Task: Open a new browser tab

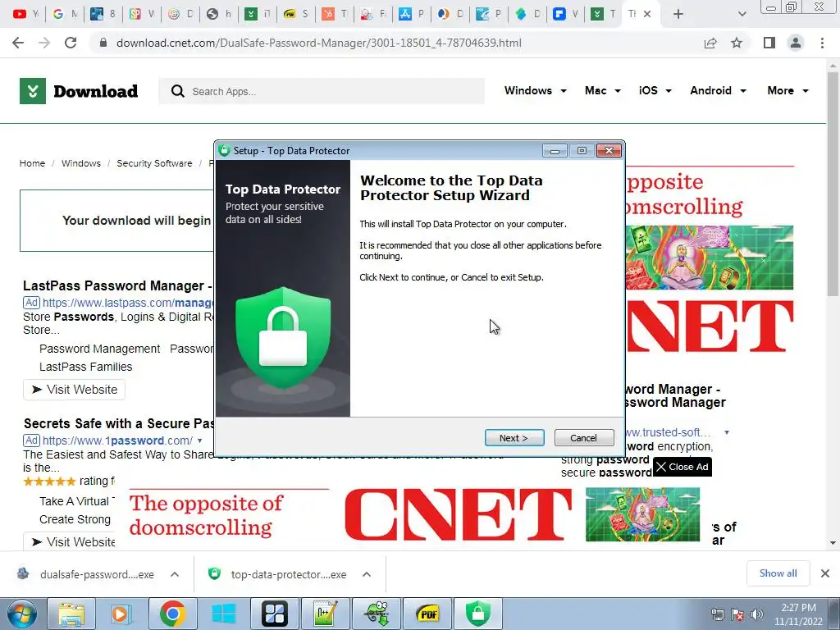Action: (x=678, y=14)
